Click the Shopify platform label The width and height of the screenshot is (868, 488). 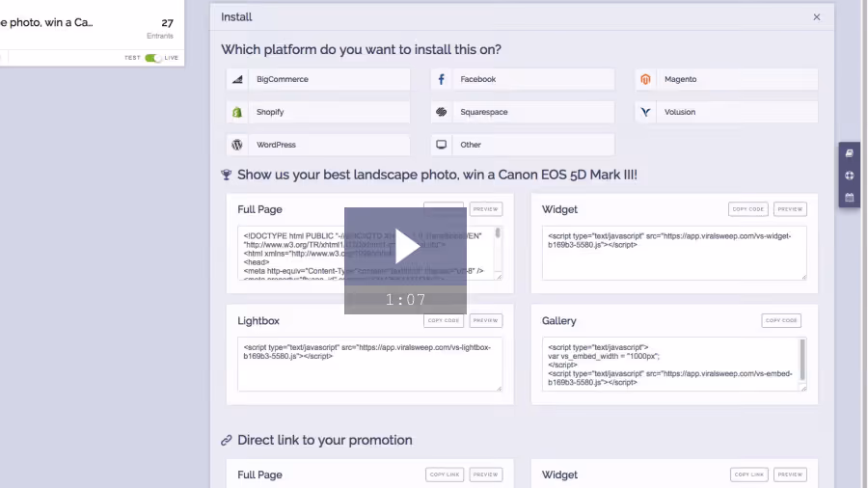(270, 112)
